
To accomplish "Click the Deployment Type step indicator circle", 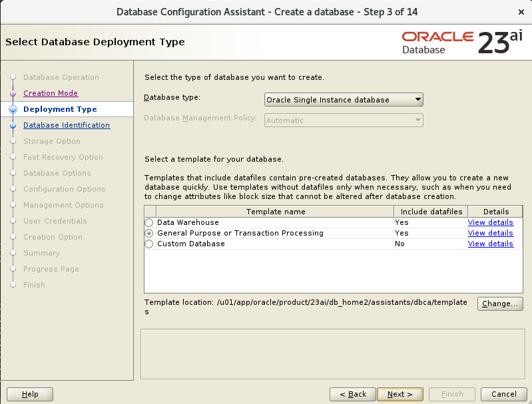I will (13, 109).
